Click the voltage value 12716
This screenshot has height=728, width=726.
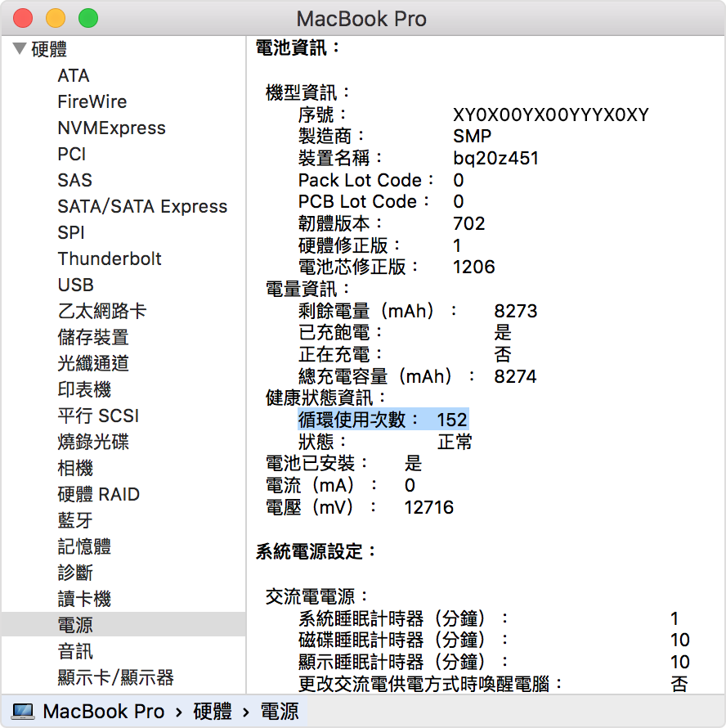(428, 507)
